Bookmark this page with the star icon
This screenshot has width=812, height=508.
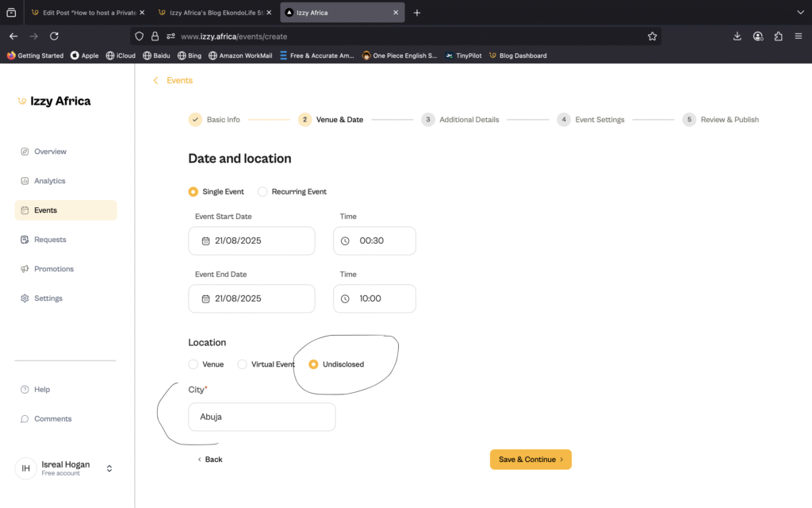[x=652, y=37]
